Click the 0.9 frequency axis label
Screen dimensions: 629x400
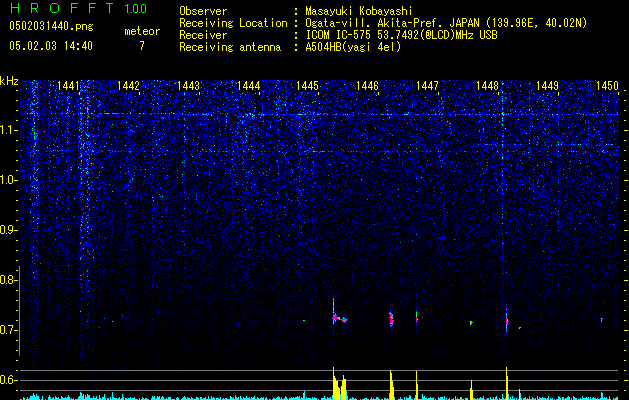point(7,230)
